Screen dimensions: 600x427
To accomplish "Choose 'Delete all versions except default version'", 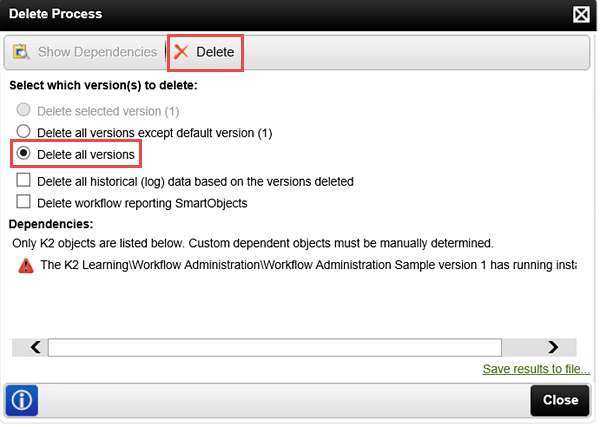I will 23,131.
